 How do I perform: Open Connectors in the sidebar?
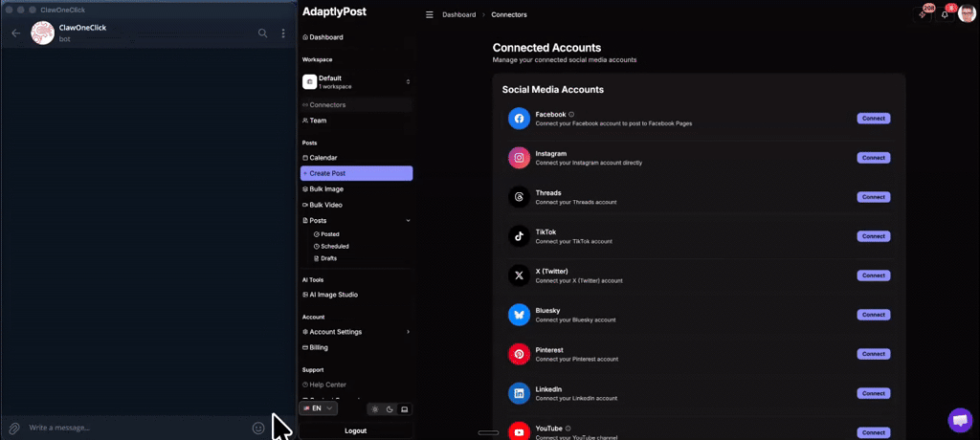pyautogui.click(x=356, y=105)
